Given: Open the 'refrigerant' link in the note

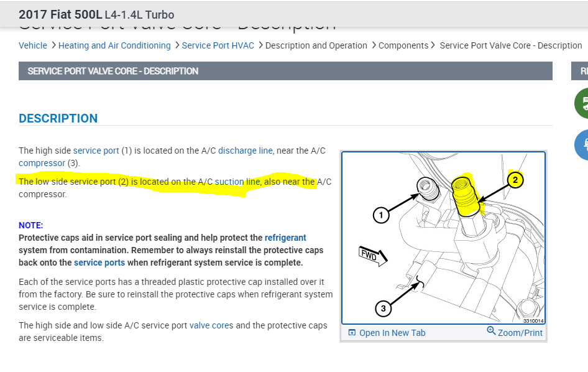Looking at the screenshot, I should click(285, 238).
